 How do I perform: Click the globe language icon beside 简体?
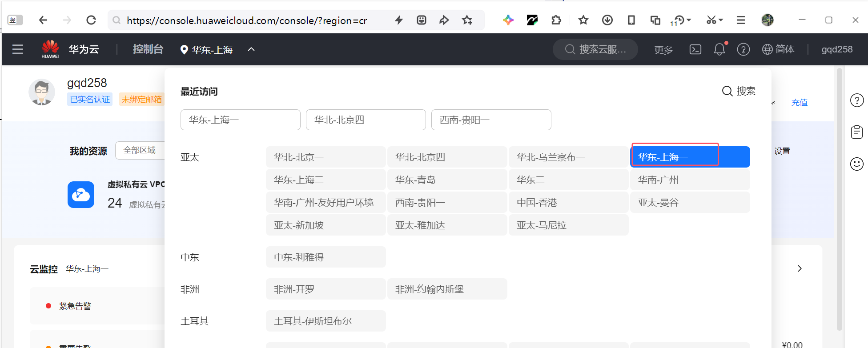(768, 49)
